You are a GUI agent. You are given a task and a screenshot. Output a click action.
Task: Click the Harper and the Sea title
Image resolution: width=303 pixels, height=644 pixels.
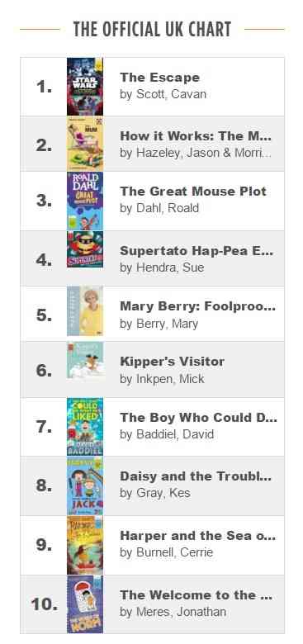[197, 536]
